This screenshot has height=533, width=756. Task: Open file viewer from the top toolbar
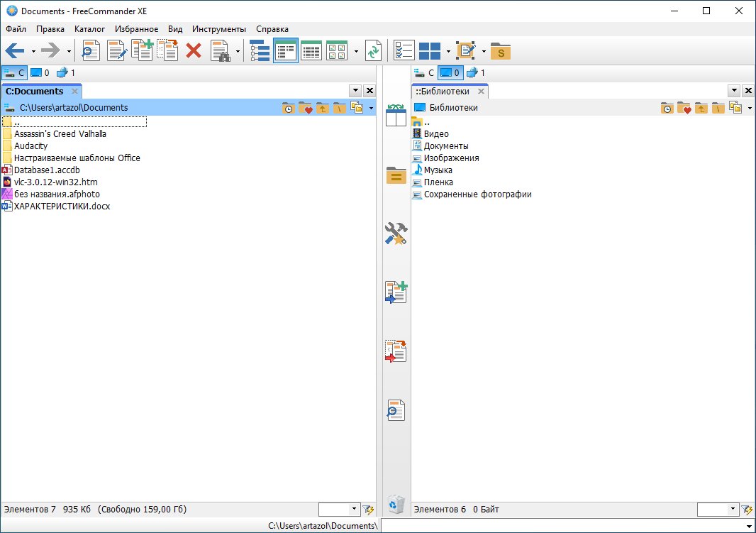coord(91,50)
